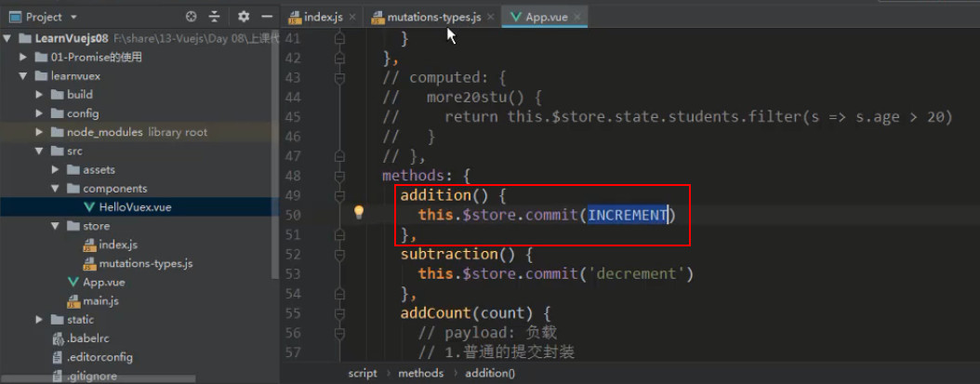The image size is (980, 384).
Task: Expand the config folder arrow
Action: 39,113
